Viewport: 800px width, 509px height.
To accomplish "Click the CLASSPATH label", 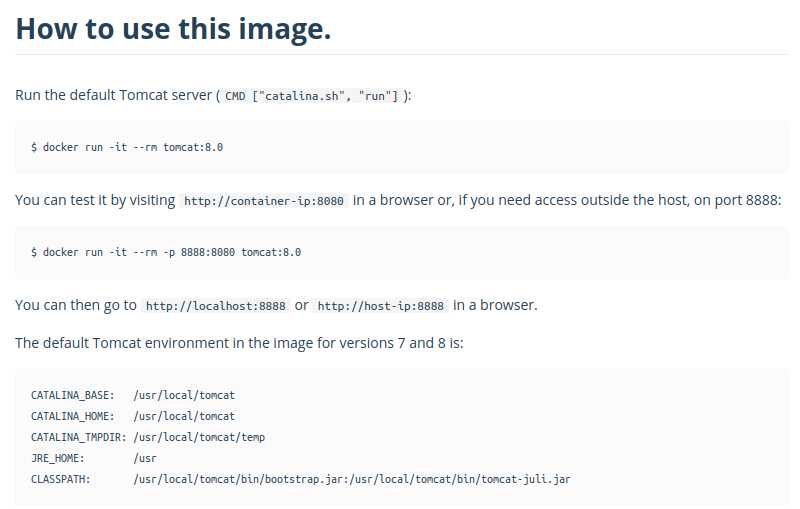I will coord(60,479).
